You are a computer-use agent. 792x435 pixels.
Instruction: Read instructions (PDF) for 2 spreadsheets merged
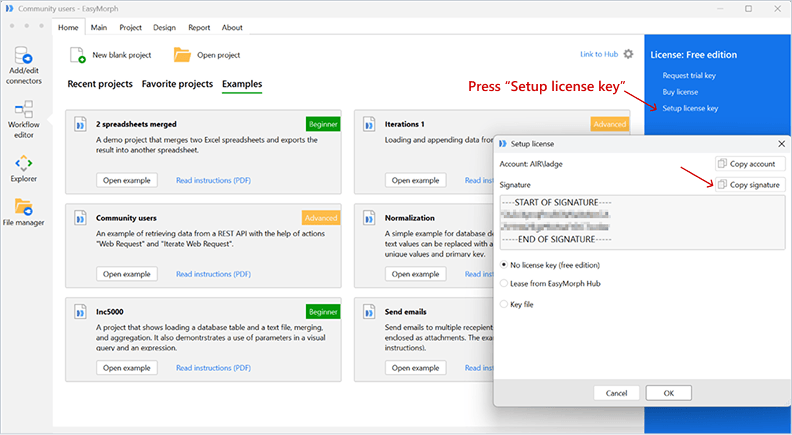click(x=213, y=180)
